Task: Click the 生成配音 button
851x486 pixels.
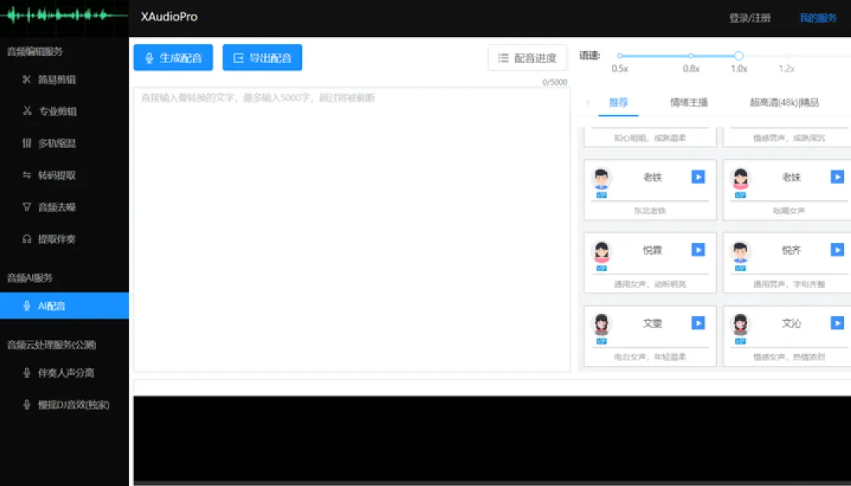Action: point(173,58)
